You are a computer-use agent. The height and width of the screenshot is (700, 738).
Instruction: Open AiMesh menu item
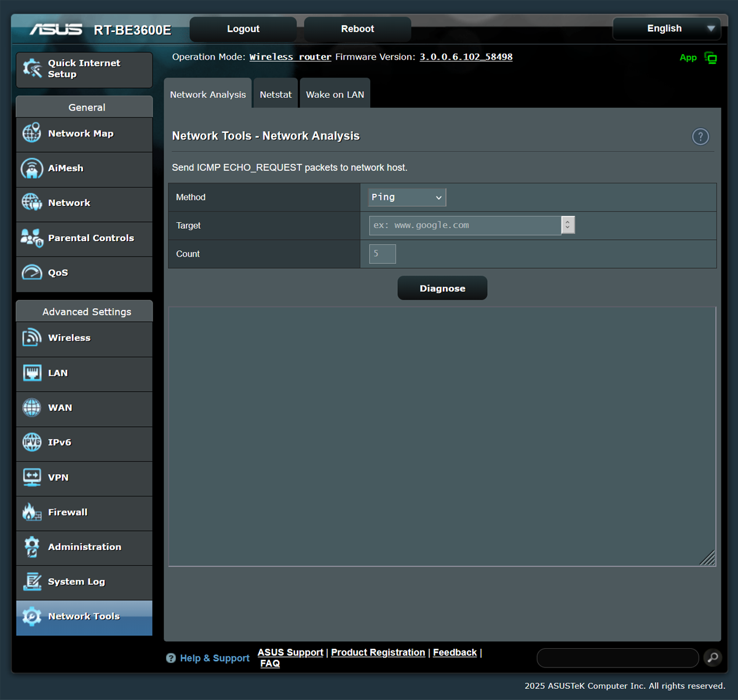84,169
